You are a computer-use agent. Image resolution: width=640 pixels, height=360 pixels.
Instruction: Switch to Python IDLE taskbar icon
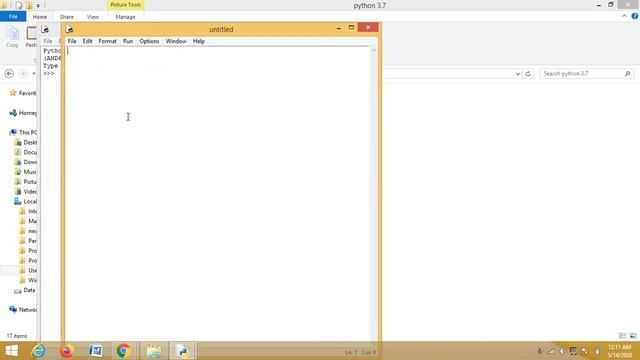pos(182,351)
